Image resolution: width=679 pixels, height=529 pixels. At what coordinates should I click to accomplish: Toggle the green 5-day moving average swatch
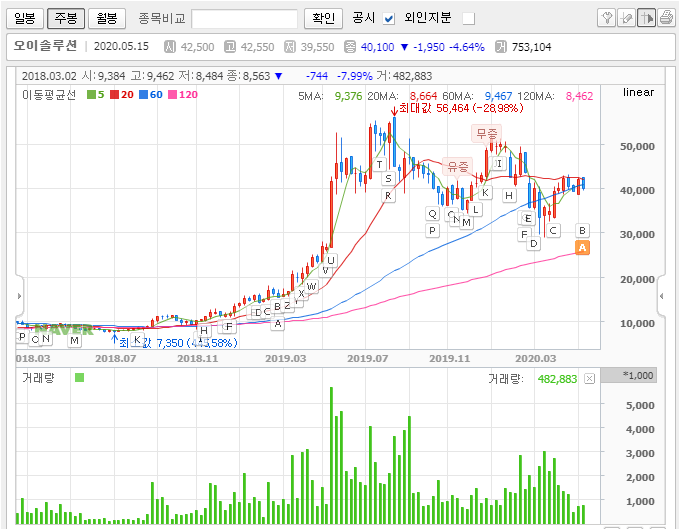(x=91, y=94)
